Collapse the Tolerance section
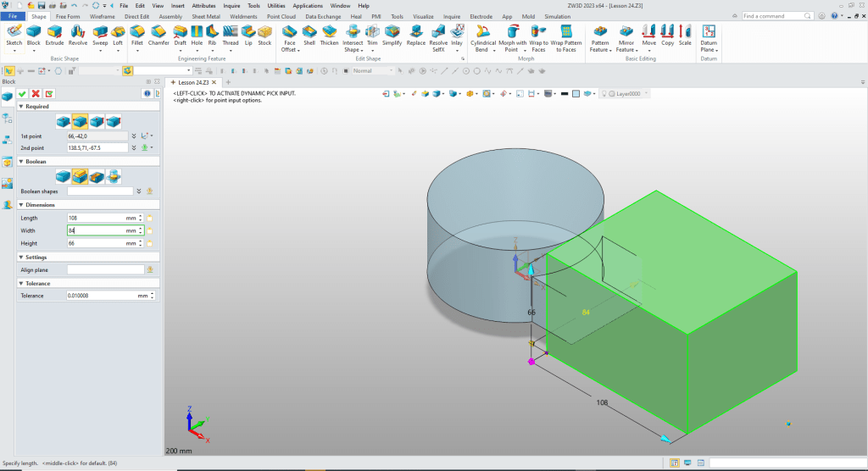 tap(20, 284)
